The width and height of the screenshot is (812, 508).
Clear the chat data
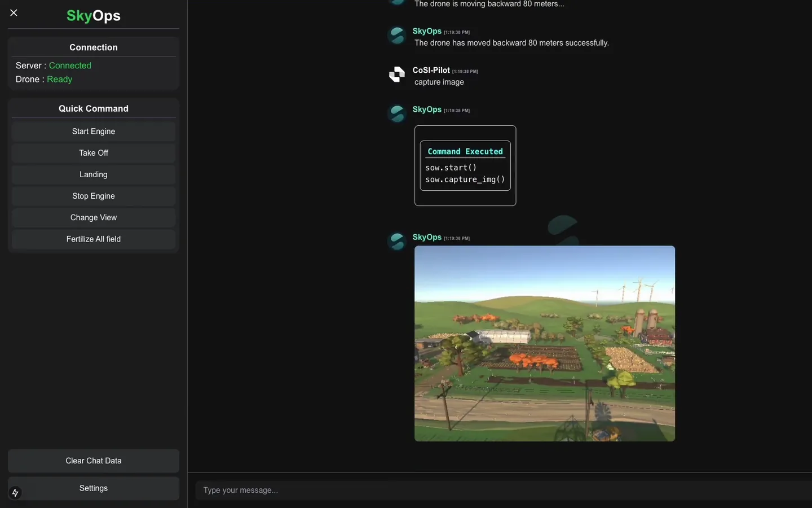click(94, 461)
